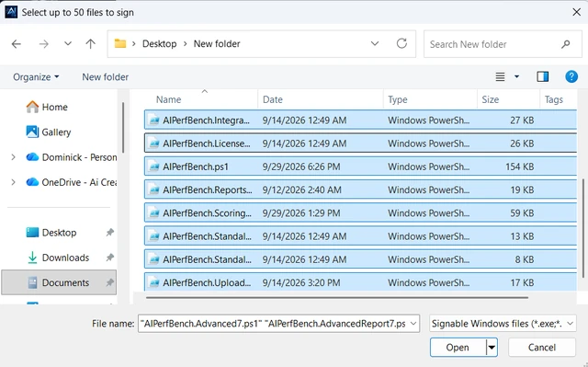The width and height of the screenshot is (588, 367).
Task: Open the Organize menu
Action: 36,77
